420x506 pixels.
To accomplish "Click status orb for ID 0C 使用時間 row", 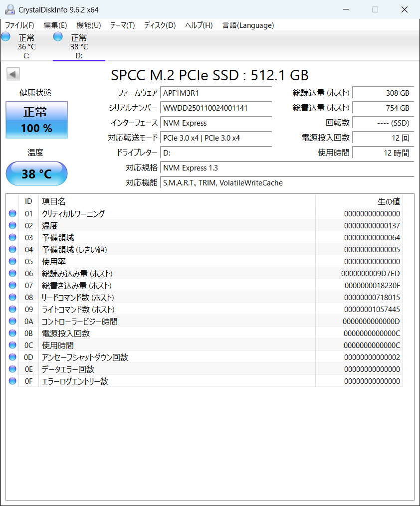I will 12,345.
